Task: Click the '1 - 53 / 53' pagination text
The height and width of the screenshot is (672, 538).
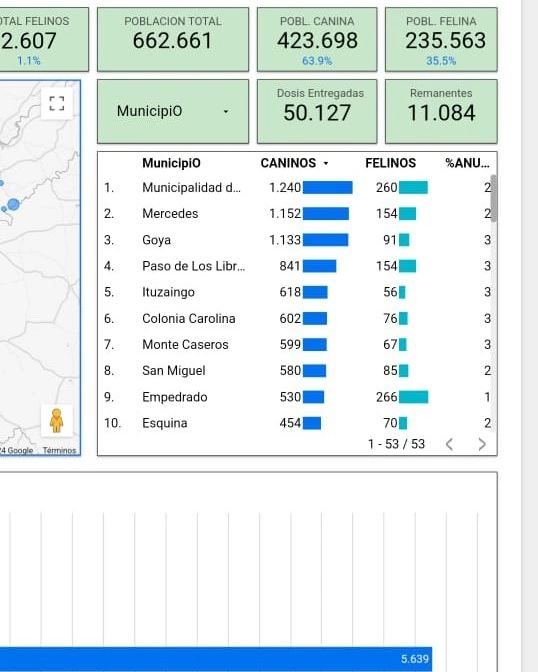Action: tap(396, 444)
